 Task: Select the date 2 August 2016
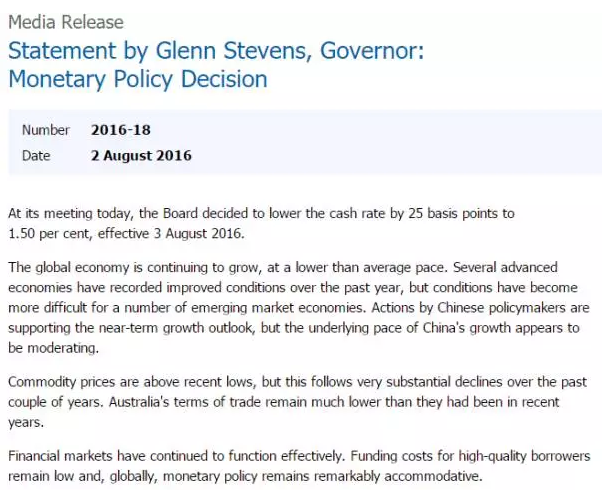(141, 156)
